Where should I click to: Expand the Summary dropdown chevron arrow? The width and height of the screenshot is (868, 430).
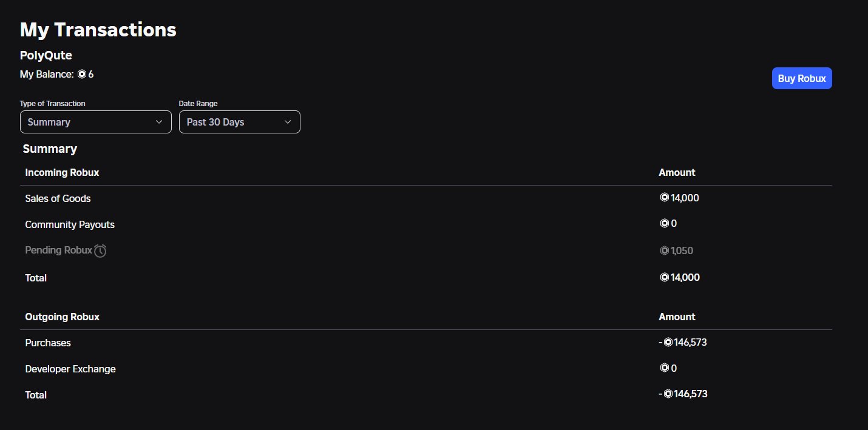tap(159, 122)
